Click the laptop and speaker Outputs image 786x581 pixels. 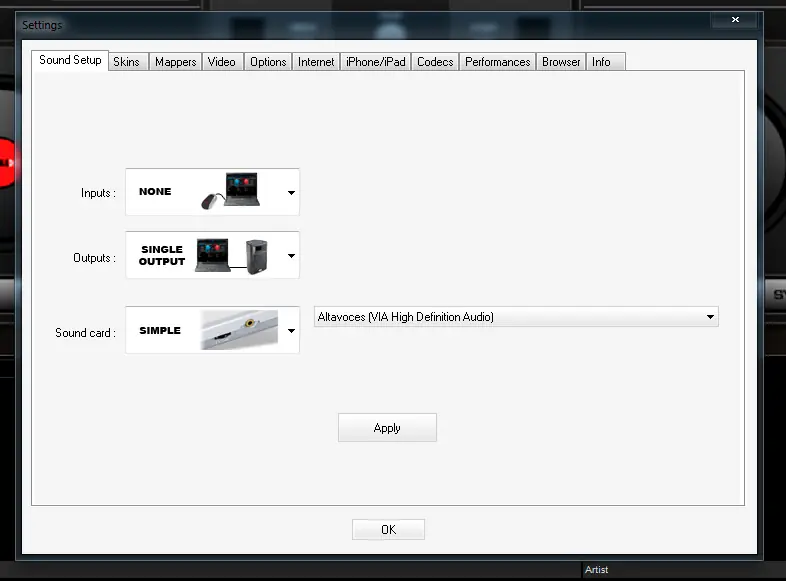(232, 255)
